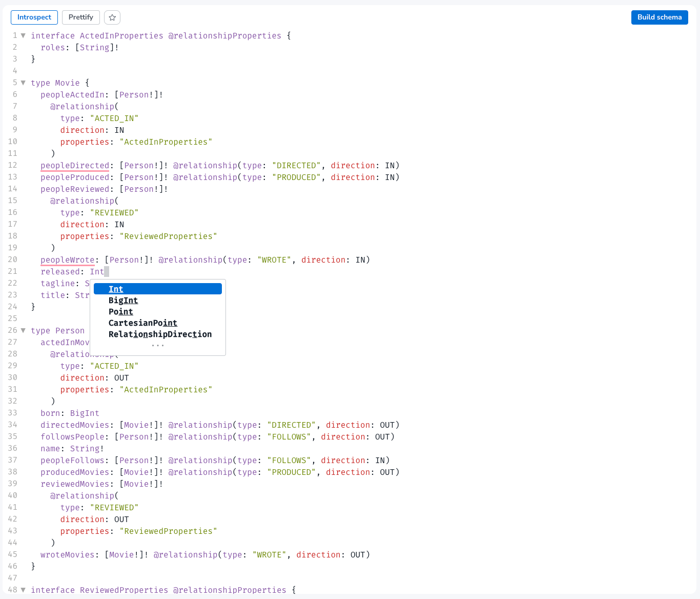Click the @relationship directive on line 40
Screen dimensions: 700x599
click(82, 496)
